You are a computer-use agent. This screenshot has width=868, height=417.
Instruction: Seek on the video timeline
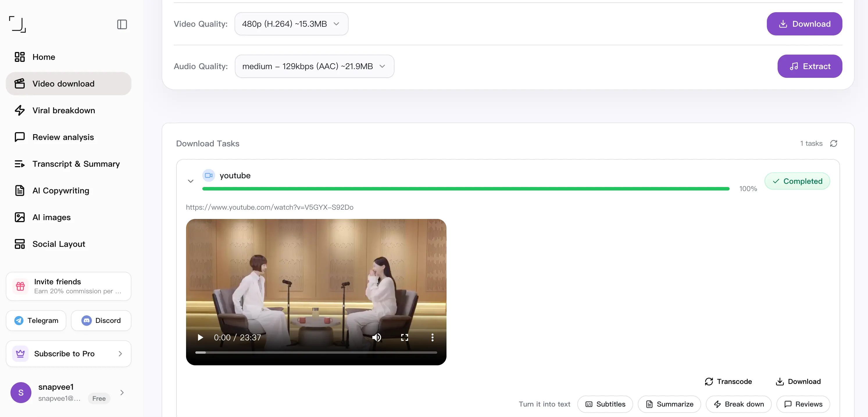click(x=316, y=352)
